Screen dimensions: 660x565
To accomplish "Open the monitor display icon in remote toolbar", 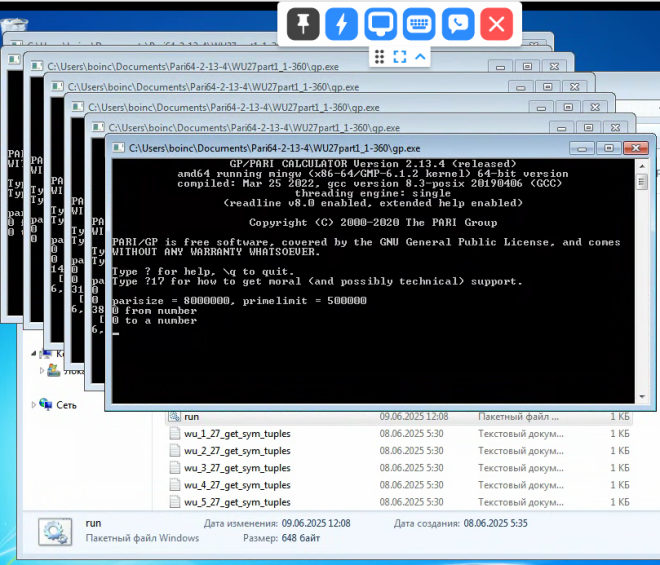I will click(x=380, y=24).
